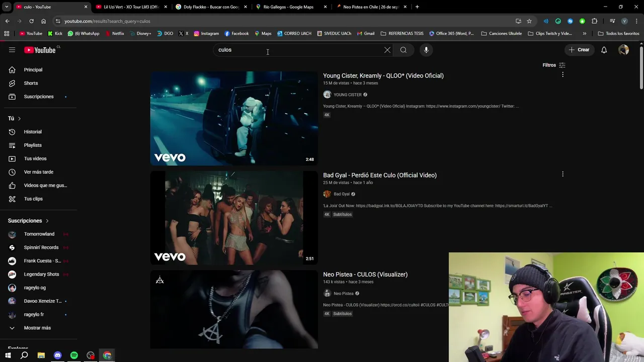Open File Explorer from the taskbar
The height and width of the screenshot is (362, 644).
pyautogui.click(x=41, y=355)
